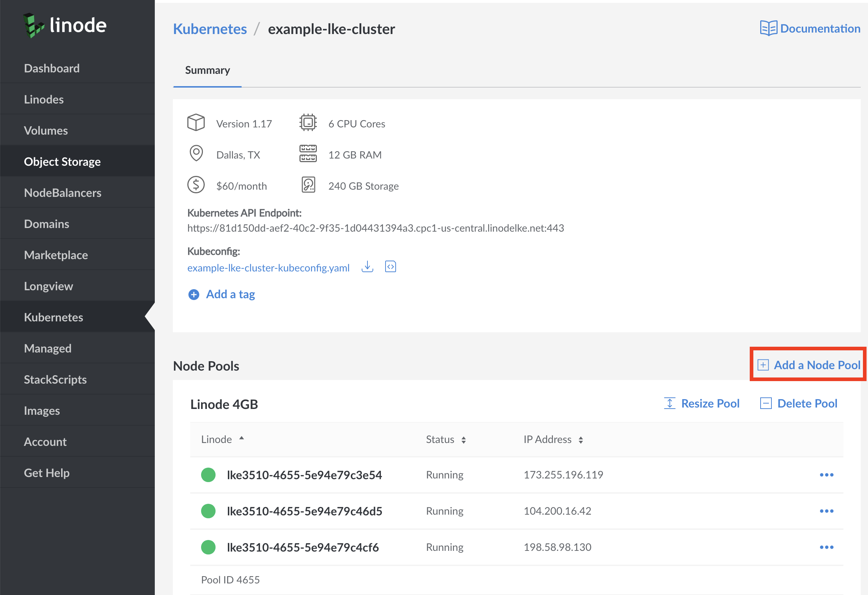
Task: Click the Add a Node Pool button
Action: point(809,365)
